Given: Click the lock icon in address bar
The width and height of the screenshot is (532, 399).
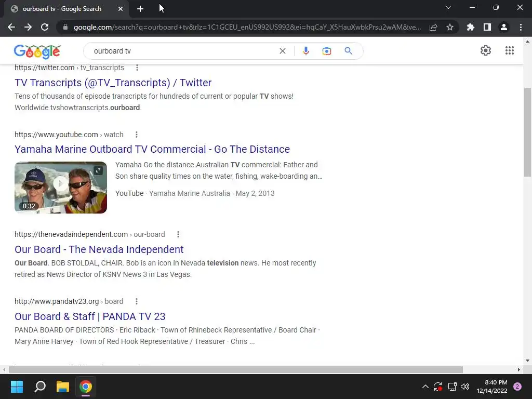Looking at the screenshot, I should click(x=65, y=27).
